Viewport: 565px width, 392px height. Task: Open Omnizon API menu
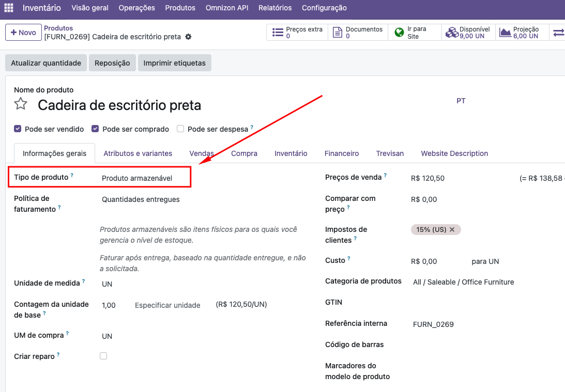(227, 8)
